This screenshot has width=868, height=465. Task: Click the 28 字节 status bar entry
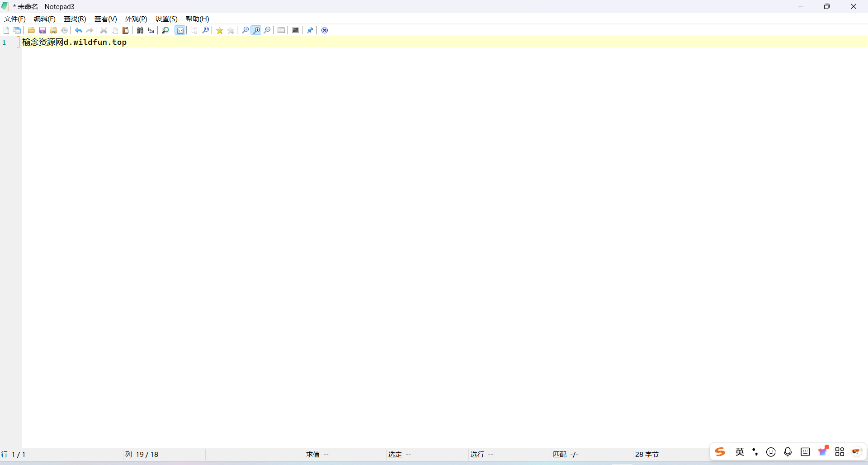tap(647, 454)
